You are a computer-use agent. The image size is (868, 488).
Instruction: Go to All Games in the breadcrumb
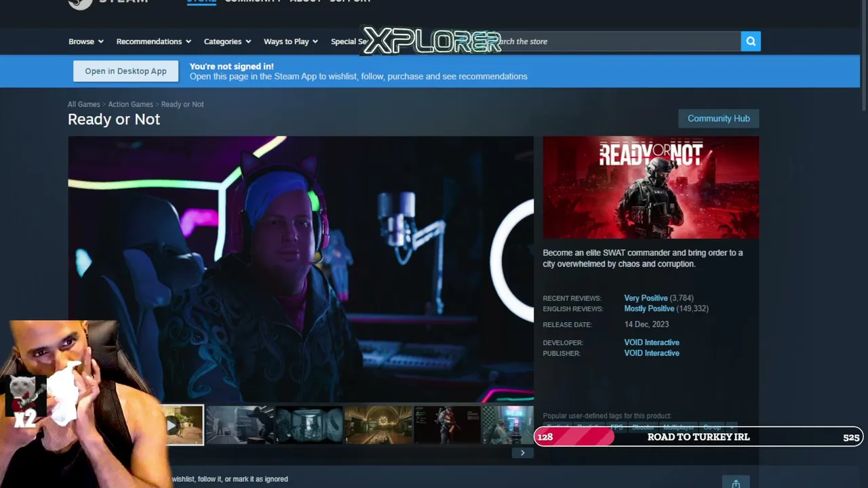click(x=83, y=104)
